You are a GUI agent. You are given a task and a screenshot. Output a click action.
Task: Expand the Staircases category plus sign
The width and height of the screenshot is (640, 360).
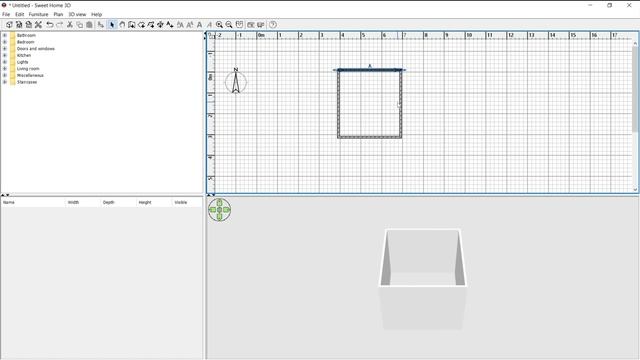5,82
